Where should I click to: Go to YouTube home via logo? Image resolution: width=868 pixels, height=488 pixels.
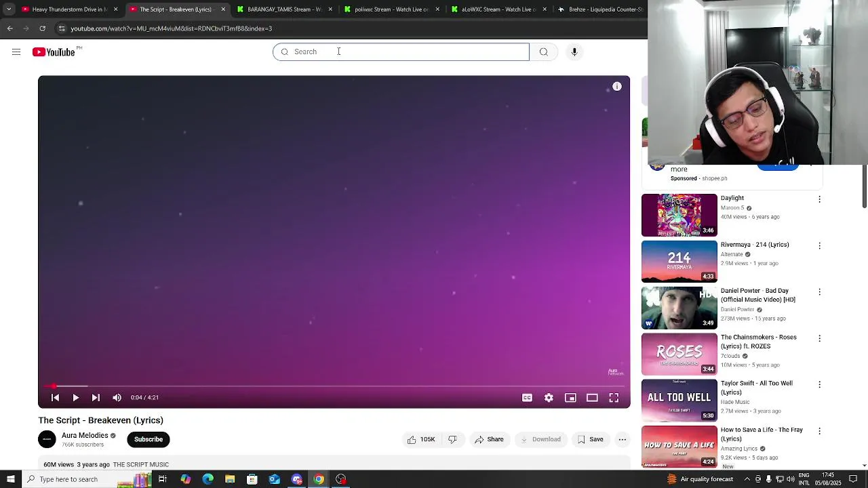54,52
